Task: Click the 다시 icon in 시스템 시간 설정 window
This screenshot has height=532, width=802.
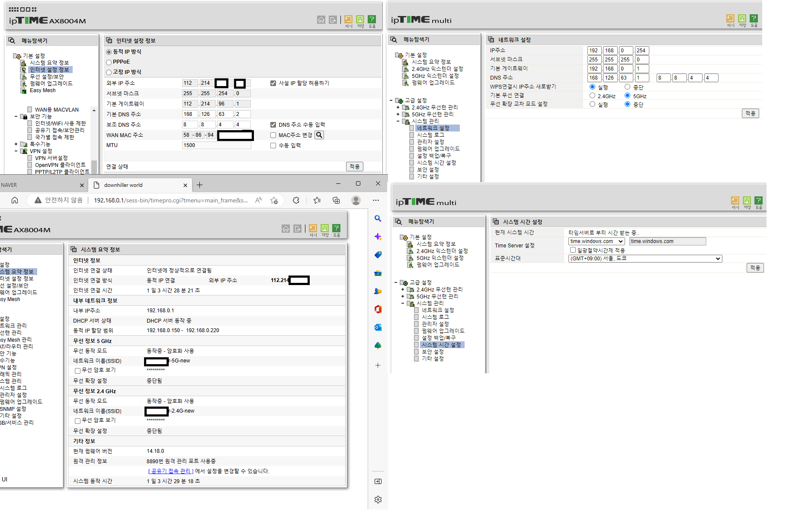Action: pos(735,200)
